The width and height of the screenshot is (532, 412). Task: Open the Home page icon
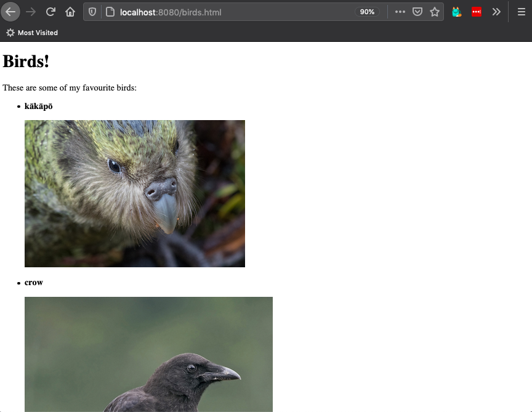[x=70, y=12]
